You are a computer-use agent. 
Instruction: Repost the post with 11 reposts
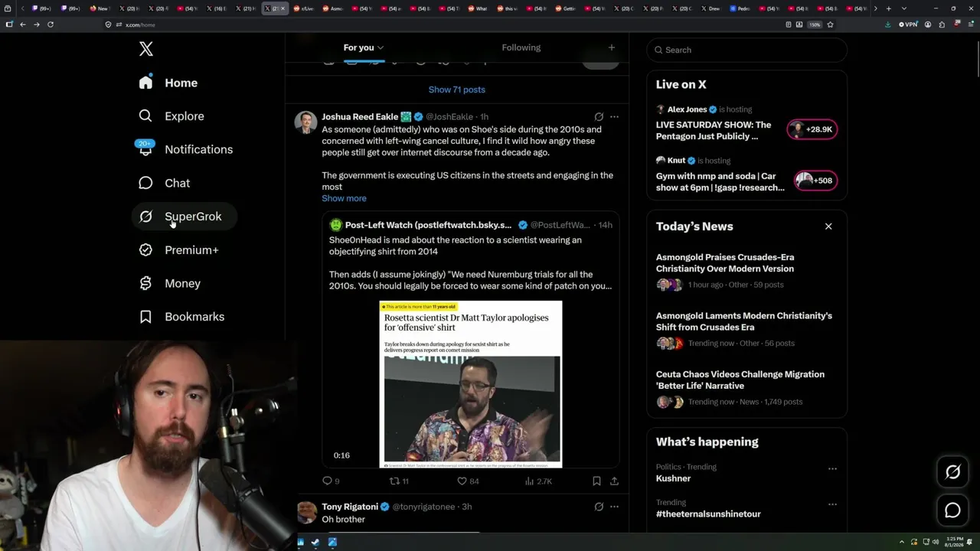tap(399, 481)
